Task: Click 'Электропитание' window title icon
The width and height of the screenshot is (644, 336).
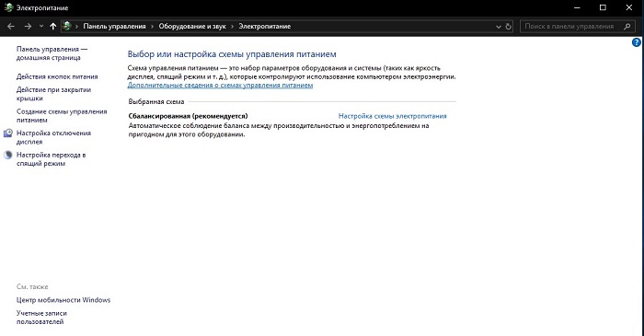Action: coord(8,7)
